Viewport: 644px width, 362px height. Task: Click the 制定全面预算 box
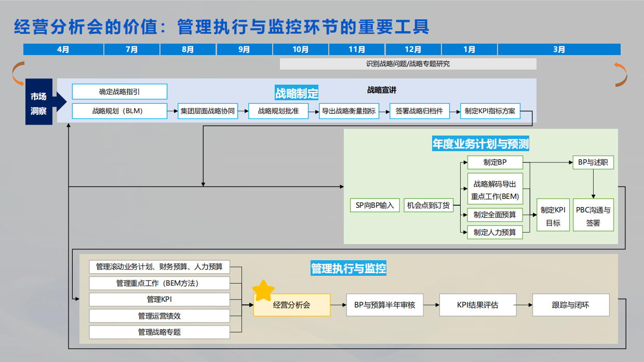(x=495, y=214)
